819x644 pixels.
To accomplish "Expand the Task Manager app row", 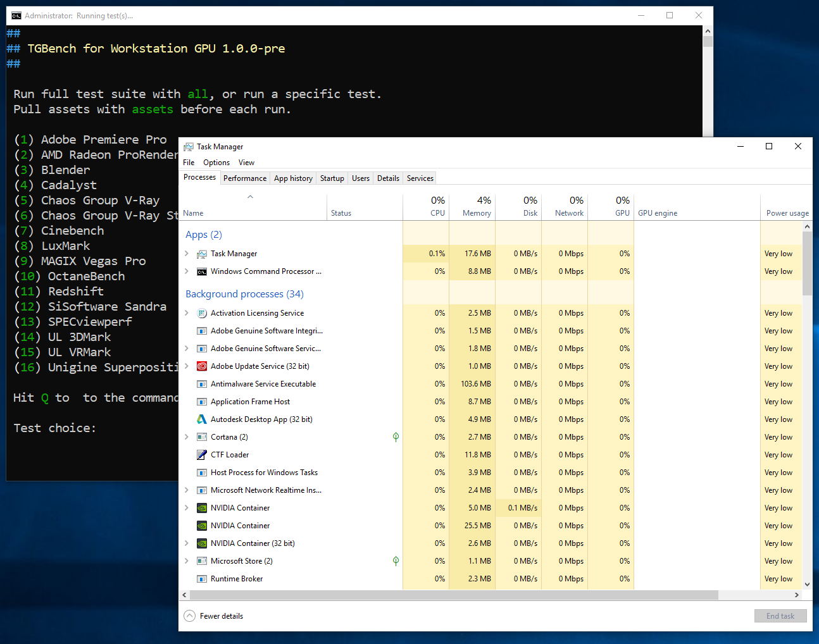I will (x=187, y=254).
